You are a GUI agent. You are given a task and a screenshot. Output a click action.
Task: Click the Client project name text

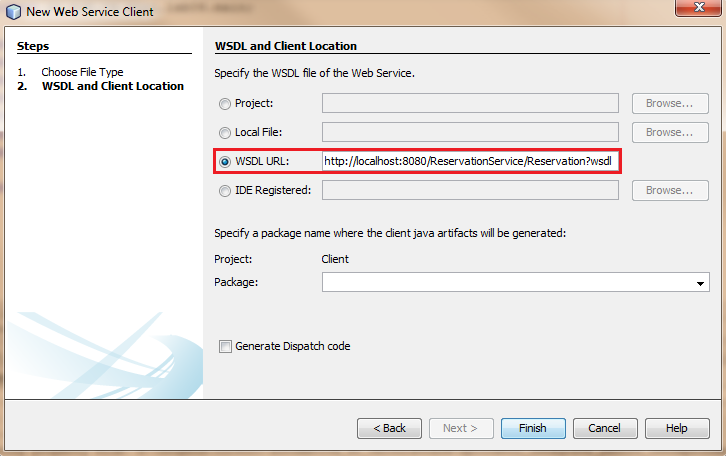coord(335,259)
